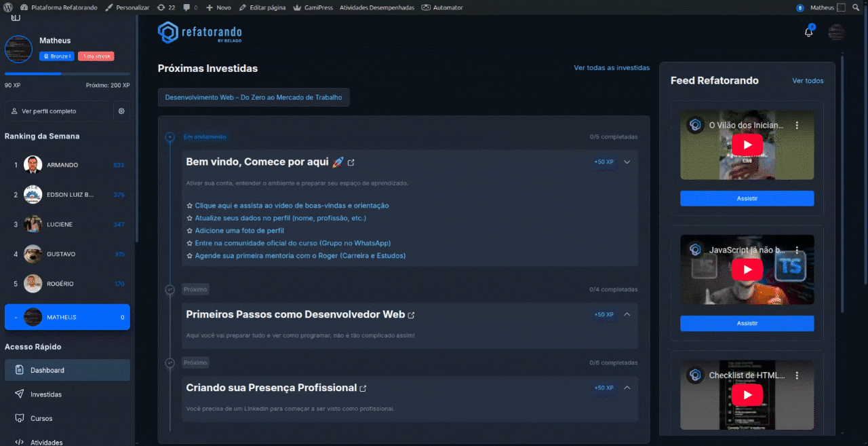Click "Ver perfil completo" button
Viewport: 868px width, 446px height.
pyautogui.click(x=49, y=111)
